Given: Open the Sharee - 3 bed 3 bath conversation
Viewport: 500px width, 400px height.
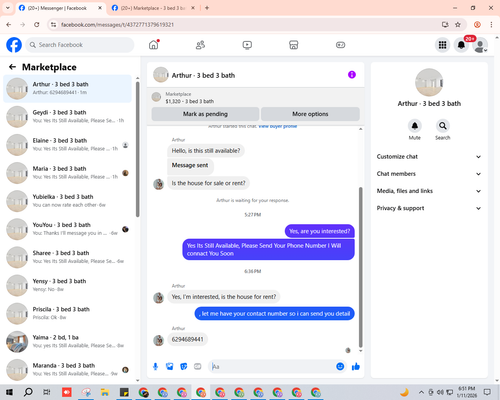Looking at the screenshot, I should pyautogui.click(x=67, y=257).
